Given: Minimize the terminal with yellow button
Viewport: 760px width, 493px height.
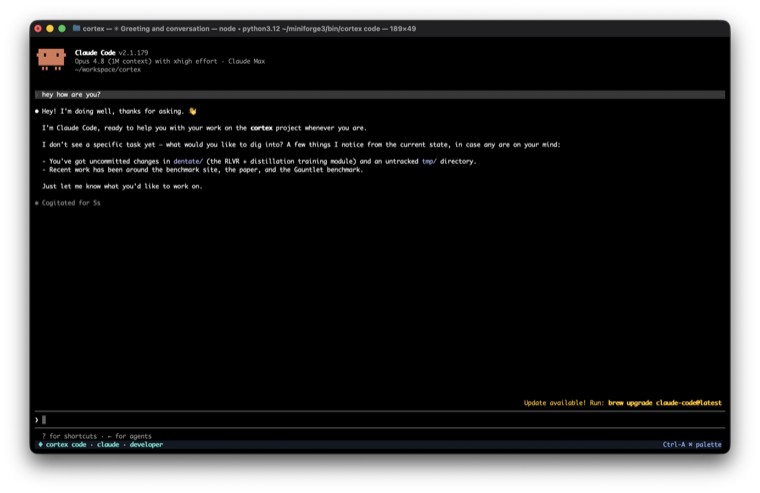Looking at the screenshot, I should point(50,29).
